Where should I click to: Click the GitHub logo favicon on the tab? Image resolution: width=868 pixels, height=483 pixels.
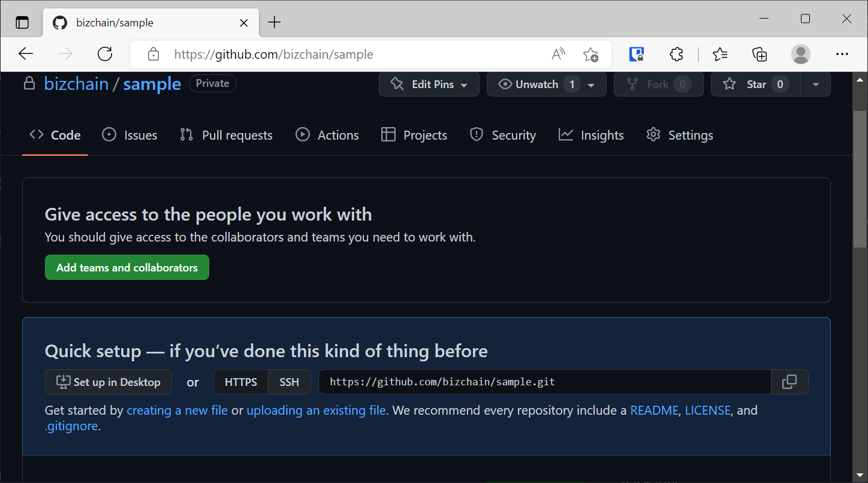(59, 22)
